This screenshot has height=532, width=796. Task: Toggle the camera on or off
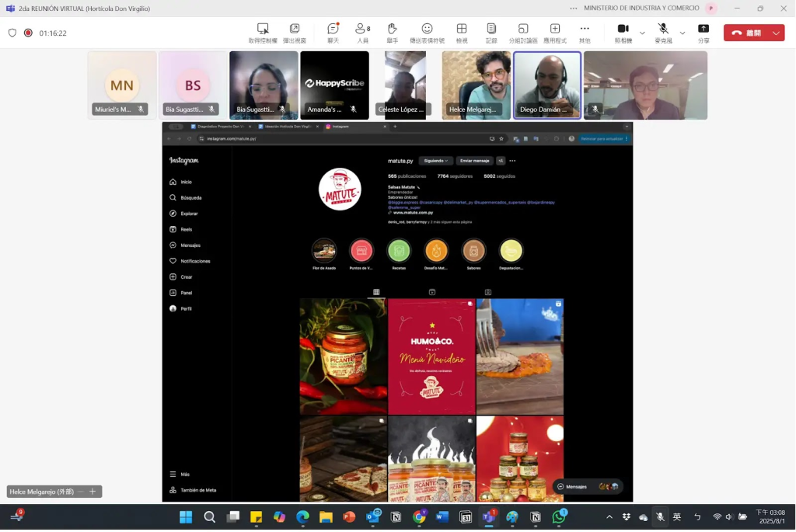point(623,33)
